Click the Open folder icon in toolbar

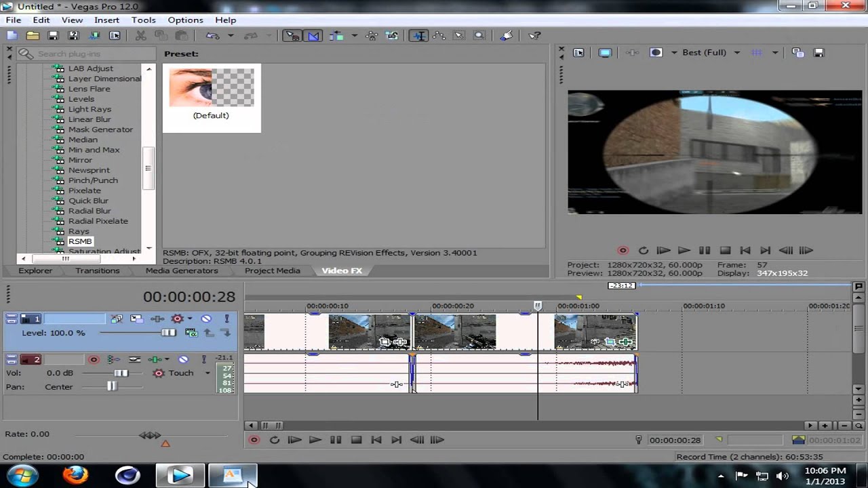tap(33, 36)
